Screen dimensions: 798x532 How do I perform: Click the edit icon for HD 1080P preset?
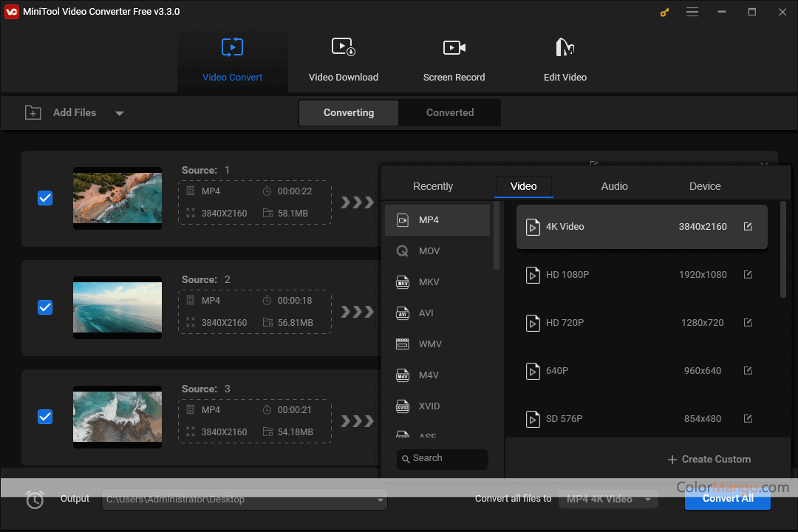748,275
